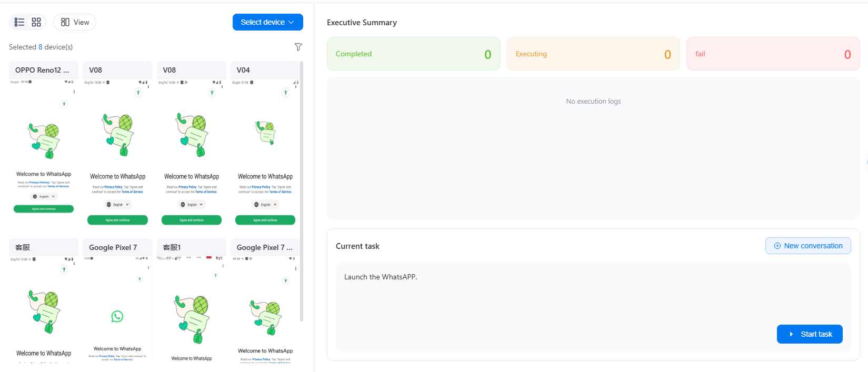
Task: Switch to grid view layout icon
Action: click(36, 22)
